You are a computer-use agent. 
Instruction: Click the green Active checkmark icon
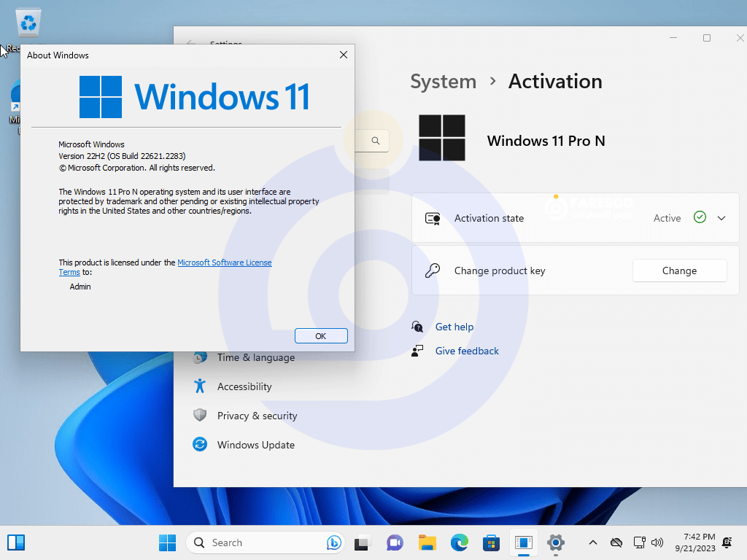coord(700,217)
